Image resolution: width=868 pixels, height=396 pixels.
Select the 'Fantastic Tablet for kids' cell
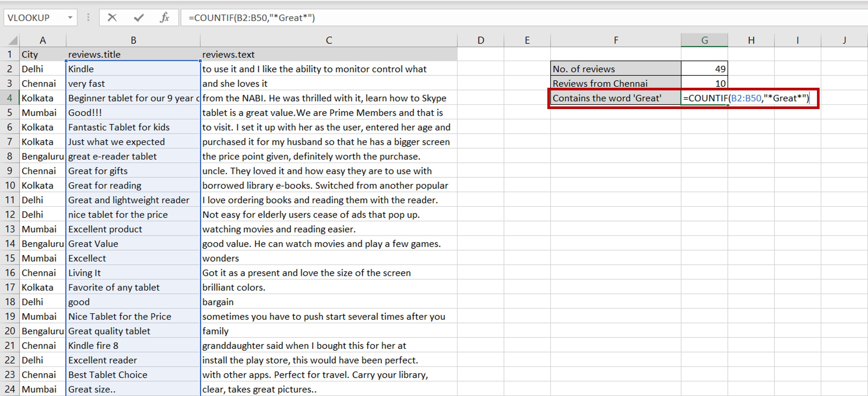[133, 127]
